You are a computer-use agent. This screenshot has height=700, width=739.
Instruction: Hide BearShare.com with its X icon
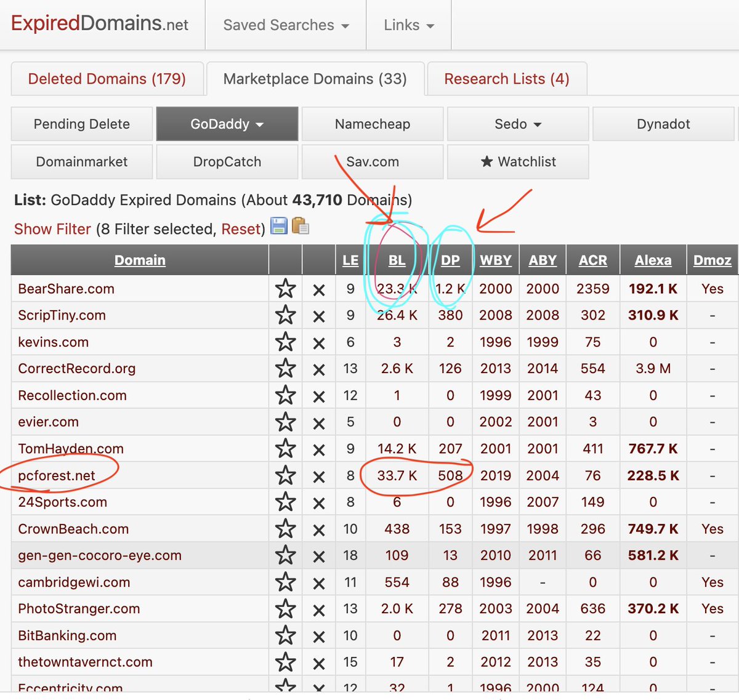coord(319,290)
